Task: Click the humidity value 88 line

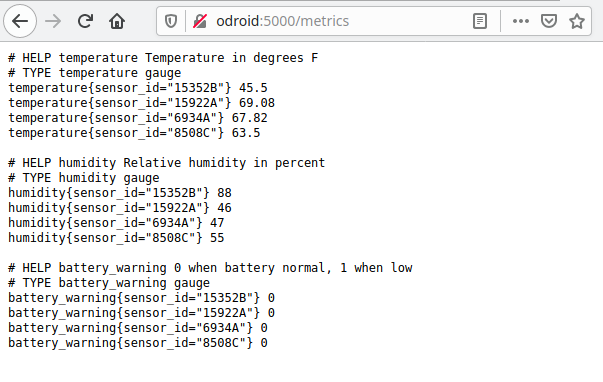Action: [x=120, y=193]
